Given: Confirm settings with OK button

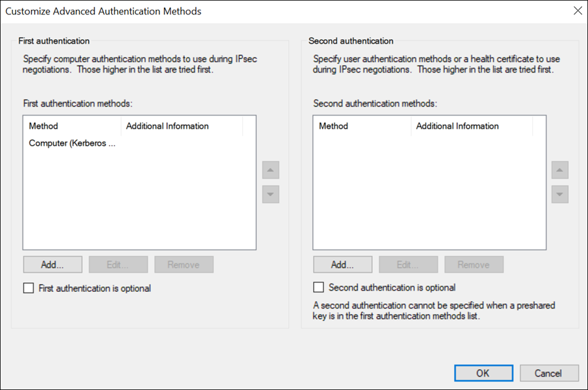Looking at the screenshot, I should coord(483,373).
